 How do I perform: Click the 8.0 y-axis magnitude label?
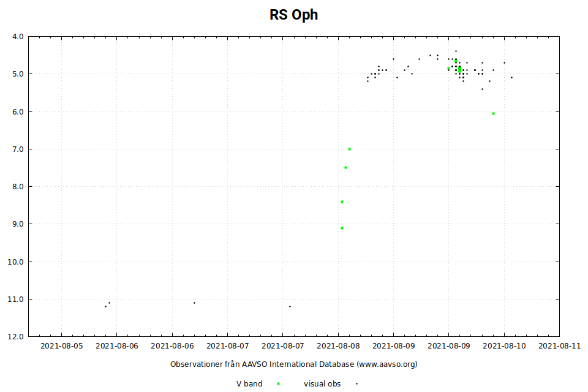[18, 187]
